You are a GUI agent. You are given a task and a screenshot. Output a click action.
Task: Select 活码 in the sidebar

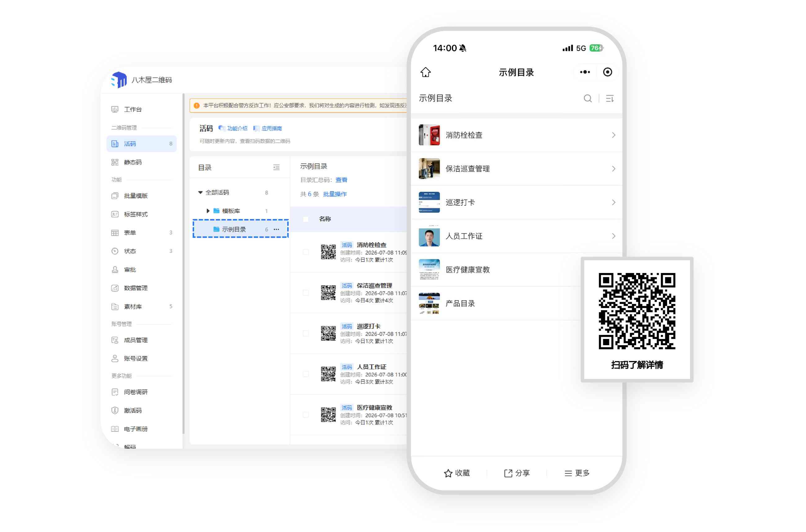click(141, 144)
